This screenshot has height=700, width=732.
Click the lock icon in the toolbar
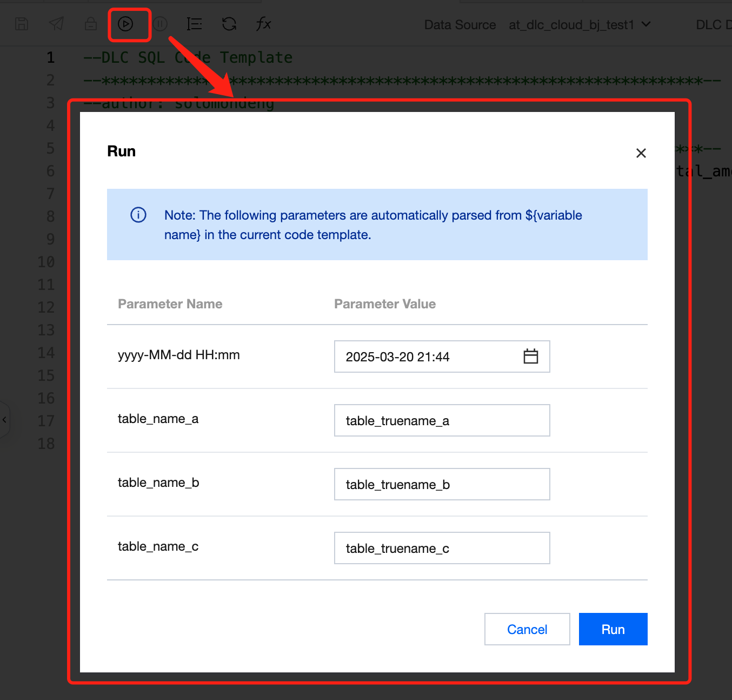[91, 24]
